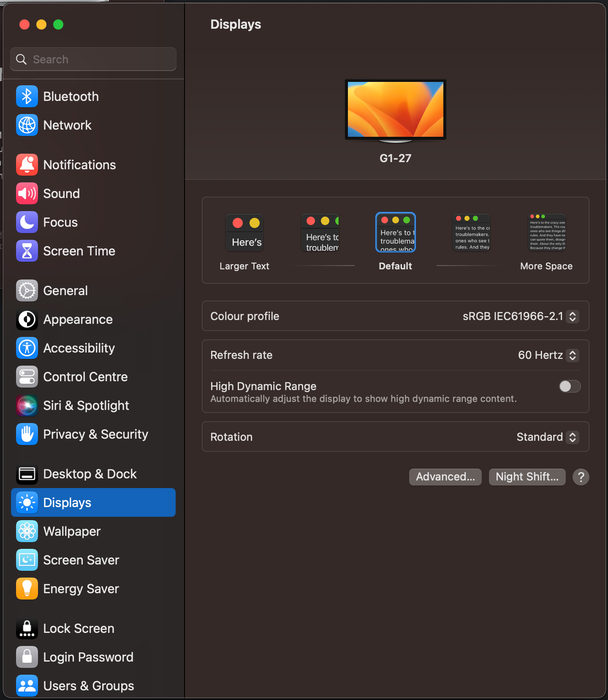Click the Bluetooth icon in the sidebar

(x=27, y=96)
